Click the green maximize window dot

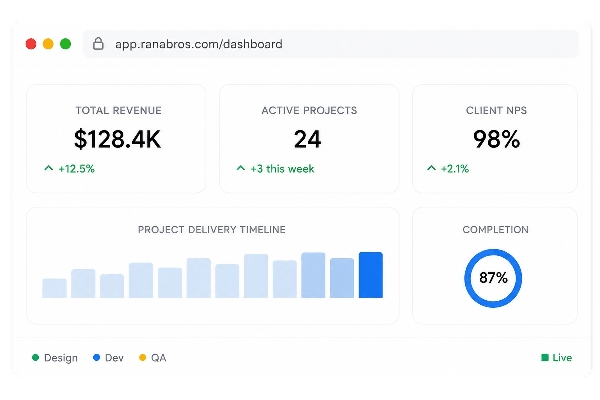65,44
